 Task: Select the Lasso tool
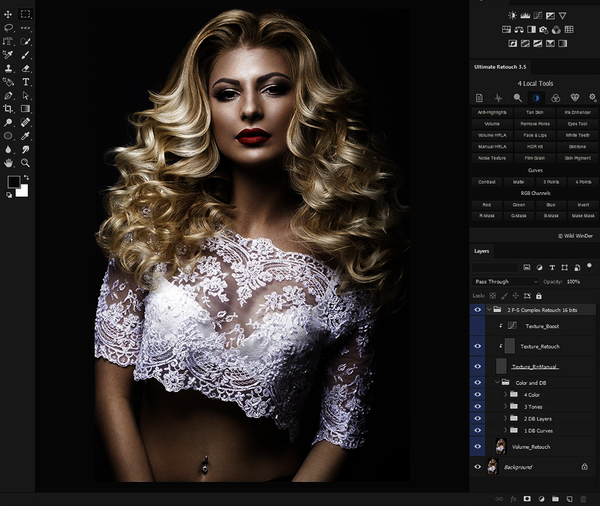(8, 28)
